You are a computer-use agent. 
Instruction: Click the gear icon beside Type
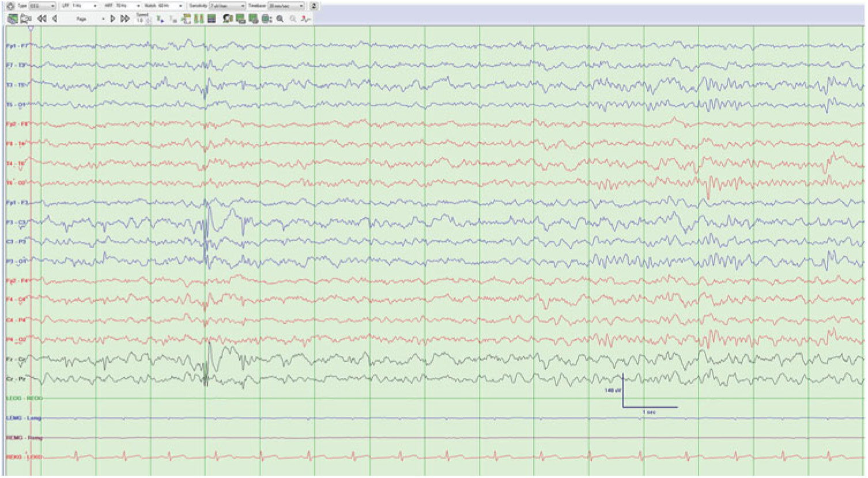click(x=10, y=6)
